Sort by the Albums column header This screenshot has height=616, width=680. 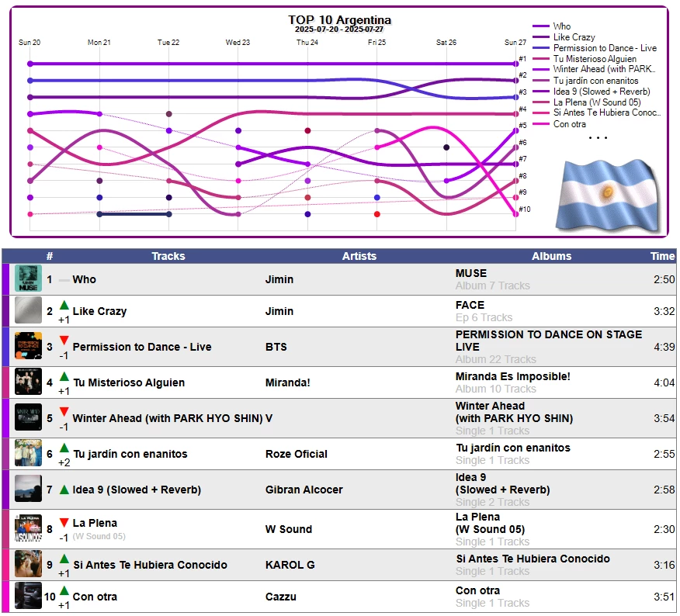coord(552,256)
